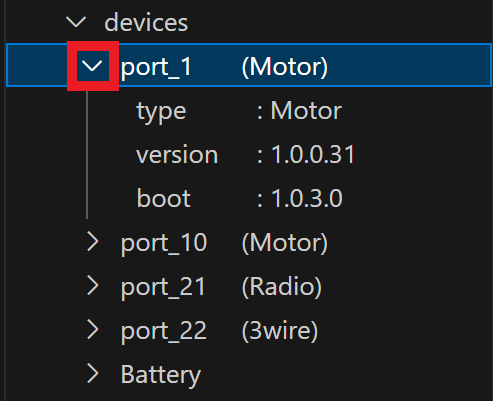493x401 pixels.
Task: Select the port_1 label text
Action: click(x=156, y=68)
